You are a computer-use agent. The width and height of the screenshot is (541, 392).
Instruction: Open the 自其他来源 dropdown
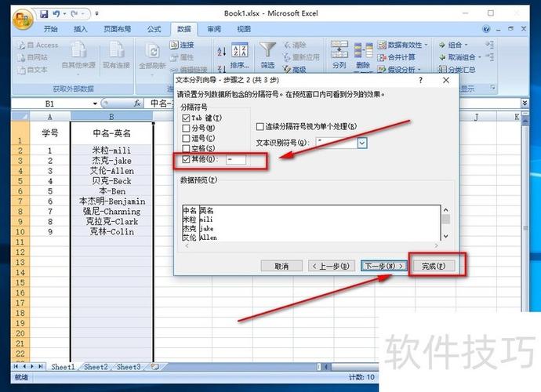pyautogui.click(x=78, y=57)
